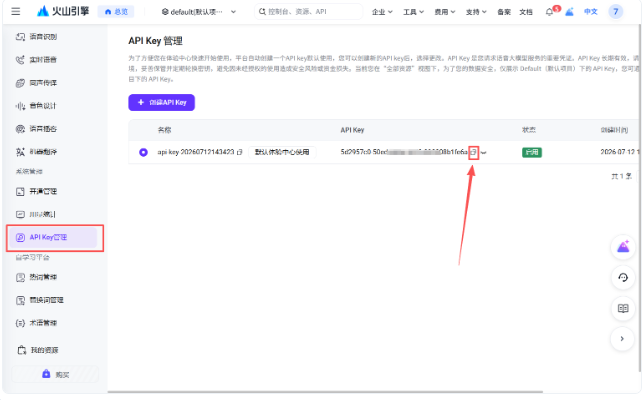This screenshot has width=642, height=400.
Task: Open the floating customer service headset button
Action: 623,278
